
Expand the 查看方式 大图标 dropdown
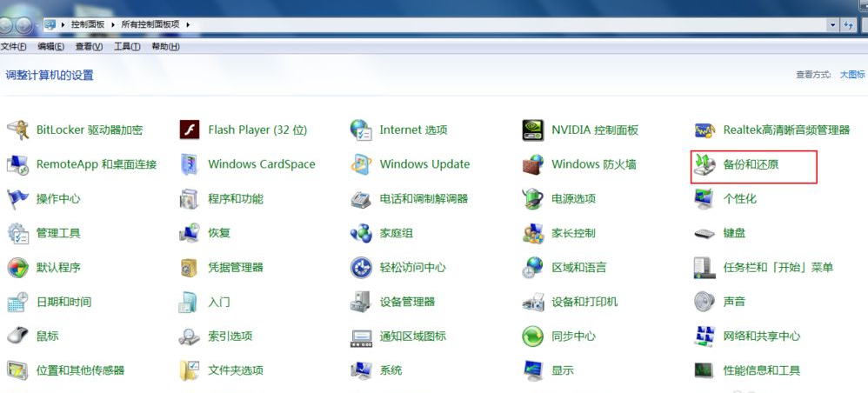click(851, 76)
